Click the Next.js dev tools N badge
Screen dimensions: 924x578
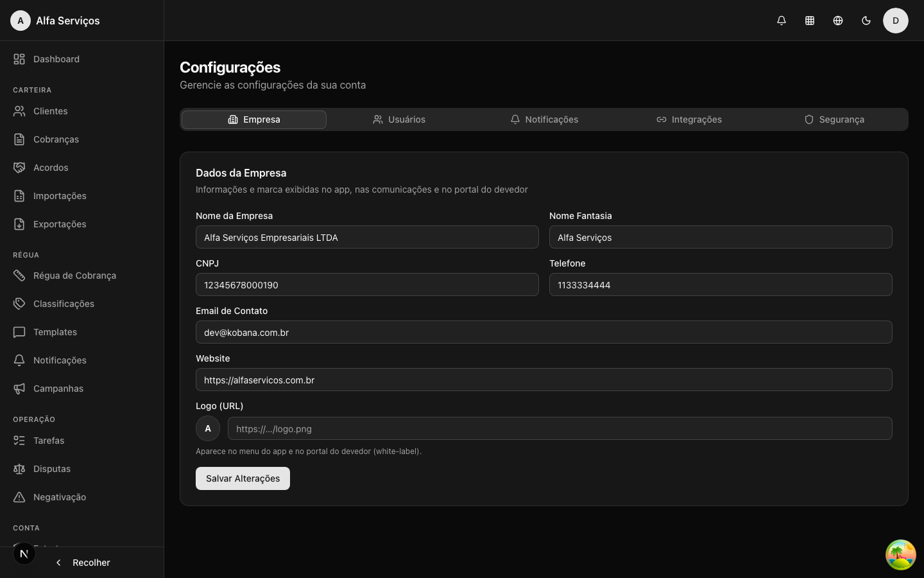[24, 554]
